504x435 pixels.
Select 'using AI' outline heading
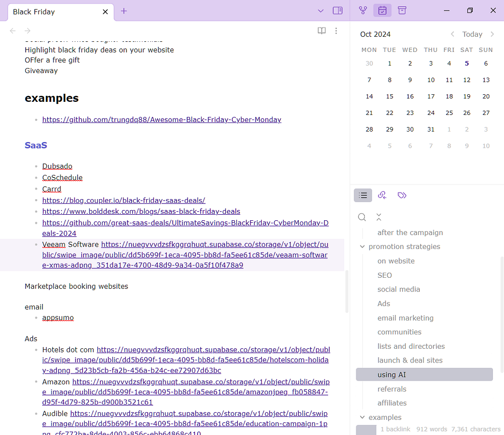(x=424, y=375)
